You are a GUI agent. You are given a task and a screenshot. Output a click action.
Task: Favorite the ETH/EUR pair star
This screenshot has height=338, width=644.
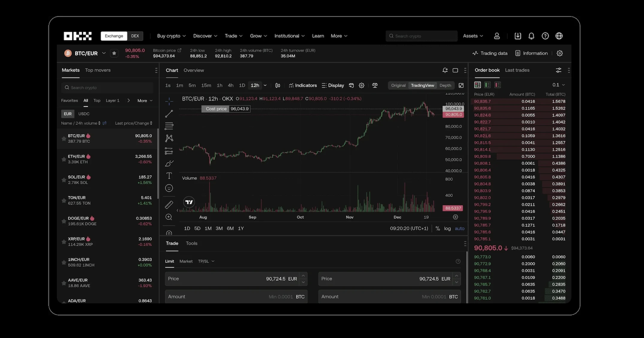tap(64, 159)
